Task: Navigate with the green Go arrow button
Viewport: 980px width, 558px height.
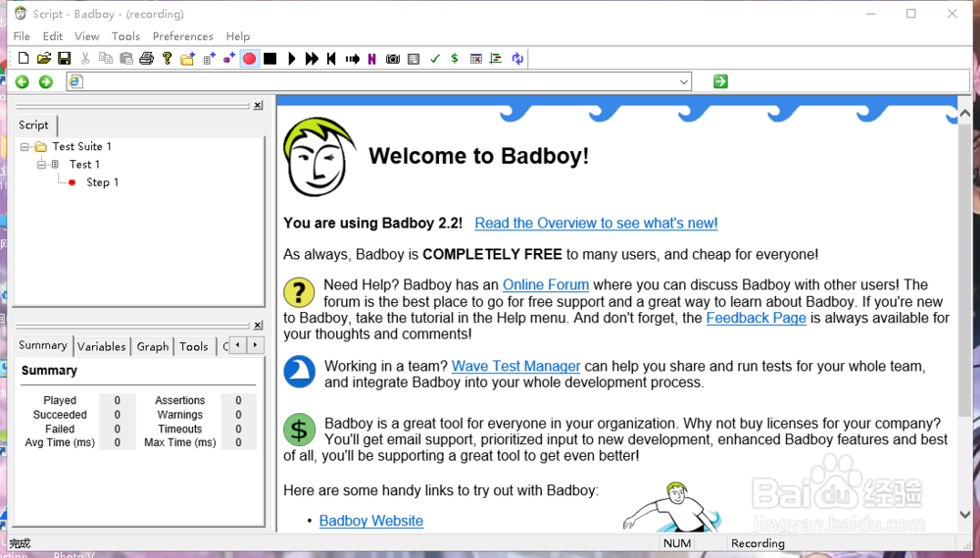Action: coord(720,81)
